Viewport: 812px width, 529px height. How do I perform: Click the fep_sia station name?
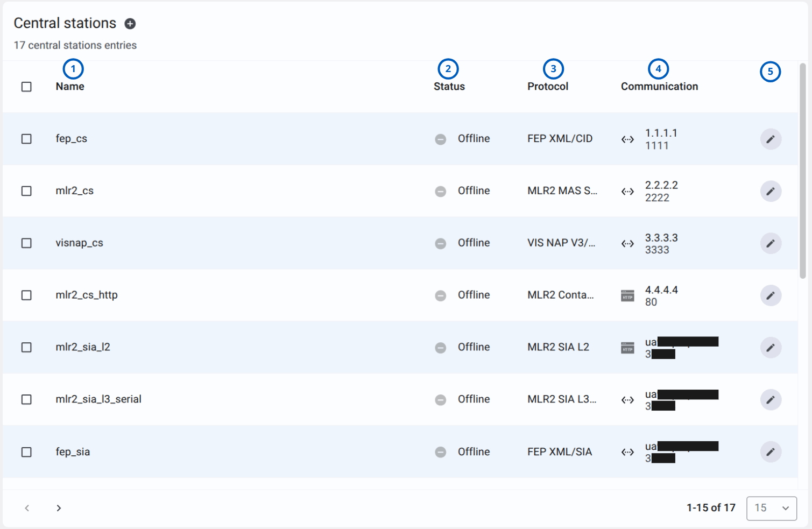(x=73, y=452)
